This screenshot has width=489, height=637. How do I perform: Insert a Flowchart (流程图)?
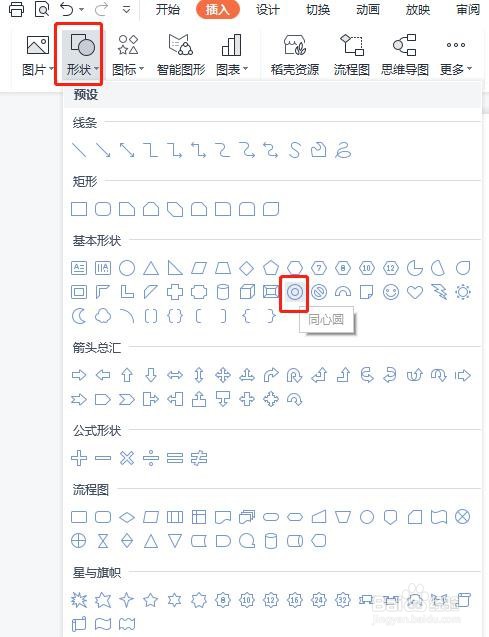pyautogui.click(x=352, y=54)
